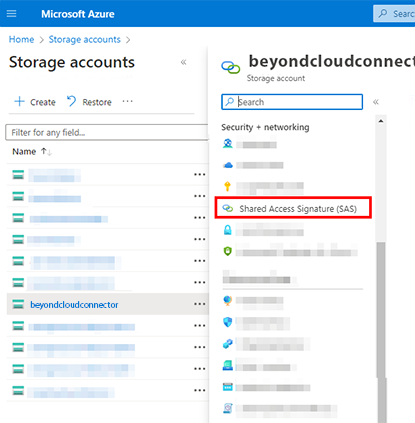Click the 'Storage account' subtitle text
Image resolution: width=415 pixels, height=423 pixels.
[x=276, y=78]
